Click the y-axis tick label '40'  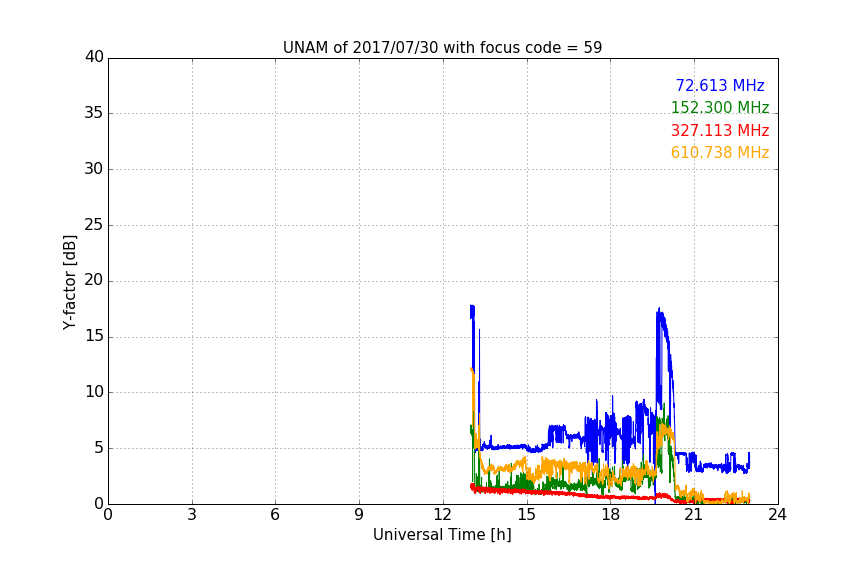click(94, 57)
